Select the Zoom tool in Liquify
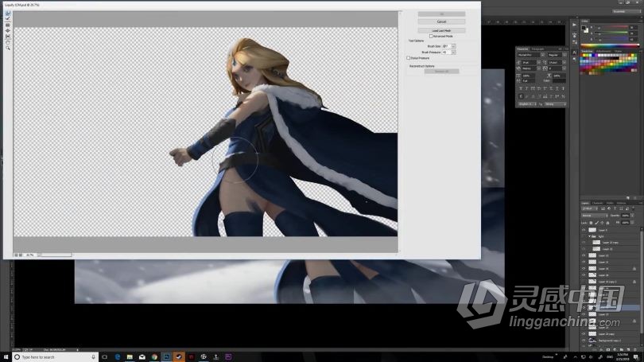644x362 pixels. click(8, 48)
